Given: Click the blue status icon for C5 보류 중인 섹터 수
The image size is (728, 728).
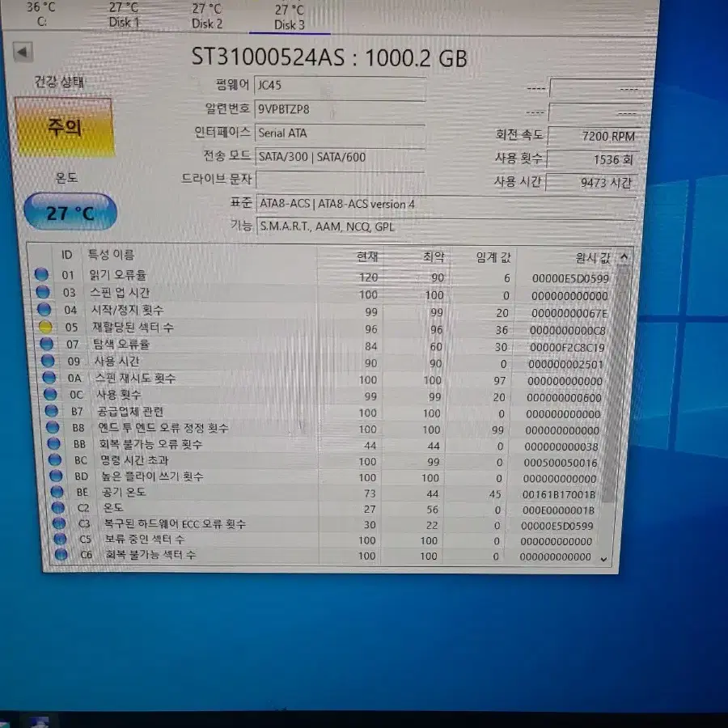Looking at the screenshot, I should (x=61, y=539).
